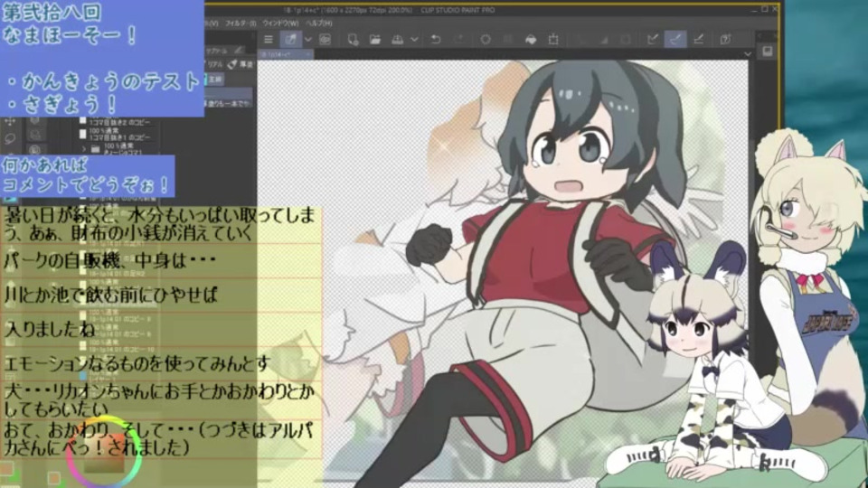Switch to the リアル sub tool group
This screenshot has width=868, height=488.
215,65
